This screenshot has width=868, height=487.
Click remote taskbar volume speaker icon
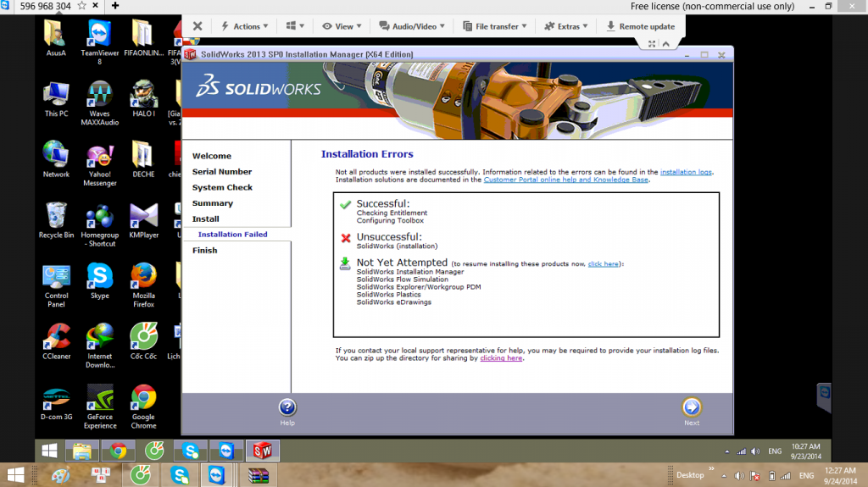coord(755,451)
